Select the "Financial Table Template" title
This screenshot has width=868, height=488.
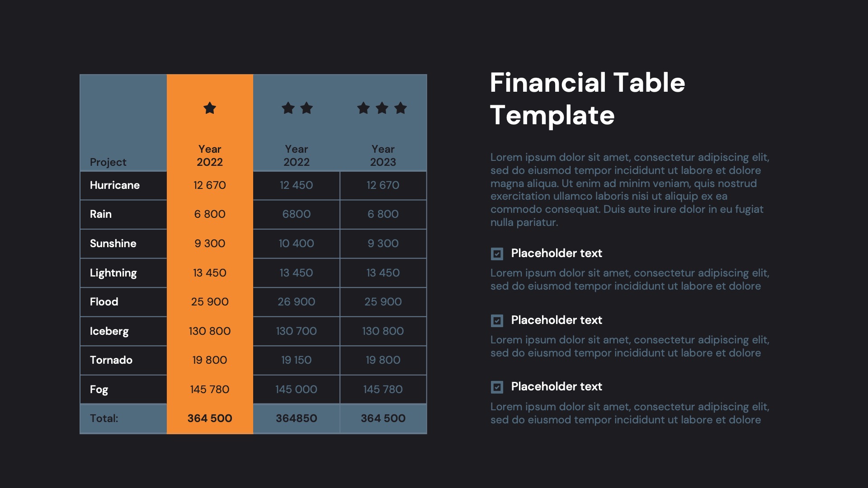pyautogui.click(x=587, y=99)
